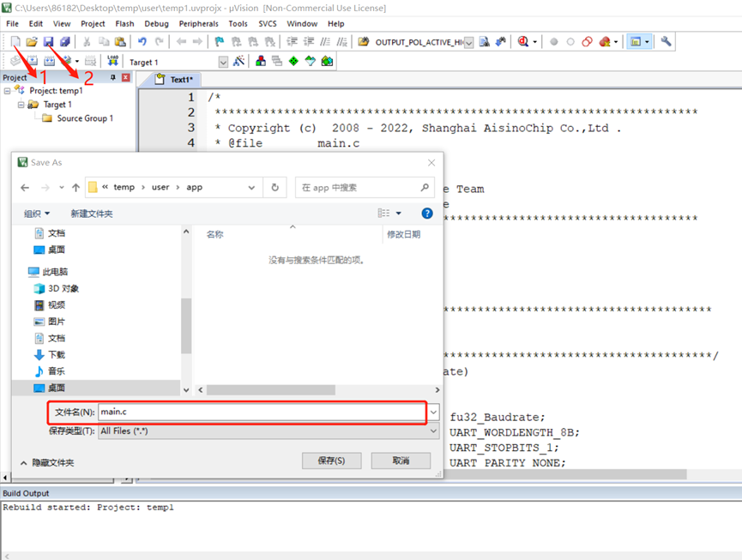
Task: Click the Save file toolbar icon
Action: pyautogui.click(x=48, y=41)
